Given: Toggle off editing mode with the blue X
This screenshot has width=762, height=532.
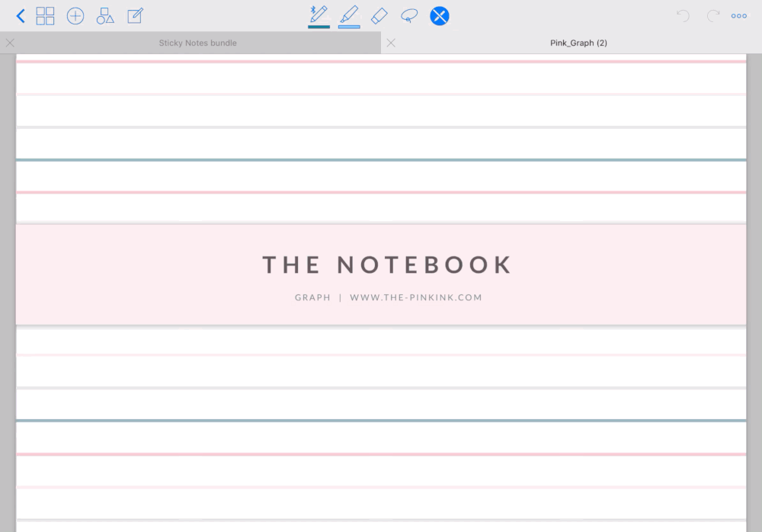Looking at the screenshot, I should (440, 15).
